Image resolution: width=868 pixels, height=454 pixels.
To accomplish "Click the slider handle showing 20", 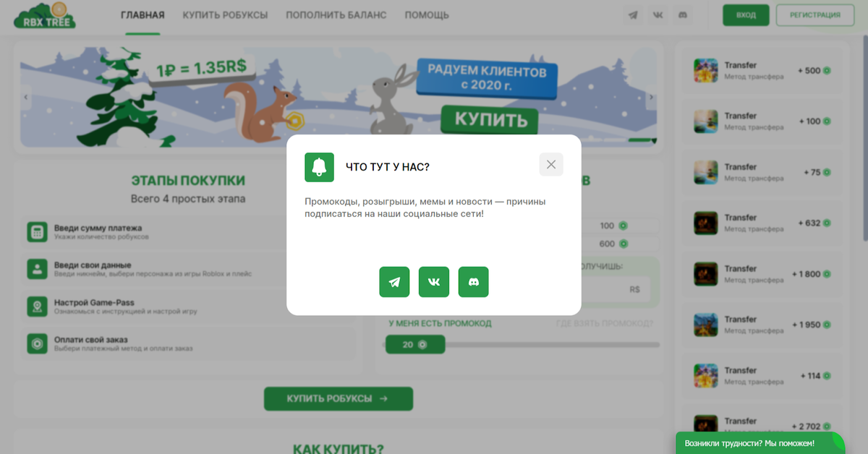I will (414, 345).
